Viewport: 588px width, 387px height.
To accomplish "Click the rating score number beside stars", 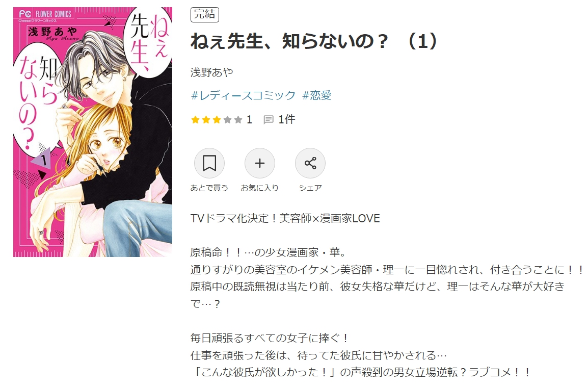I will click(x=249, y=120).
